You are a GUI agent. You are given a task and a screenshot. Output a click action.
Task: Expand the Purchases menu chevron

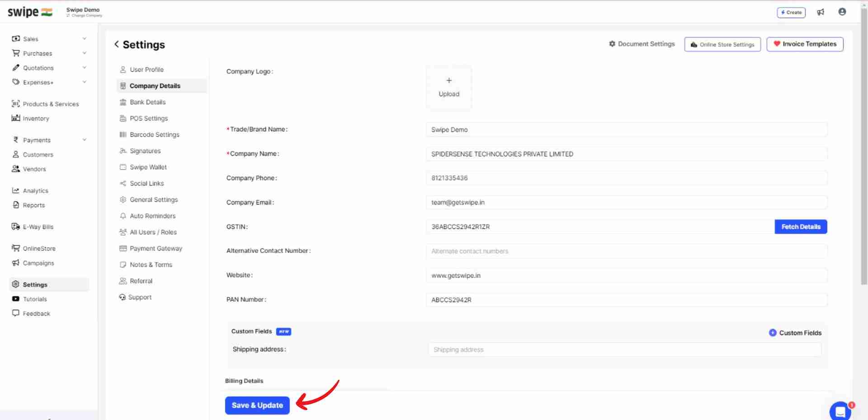click(x=85, y=53)
